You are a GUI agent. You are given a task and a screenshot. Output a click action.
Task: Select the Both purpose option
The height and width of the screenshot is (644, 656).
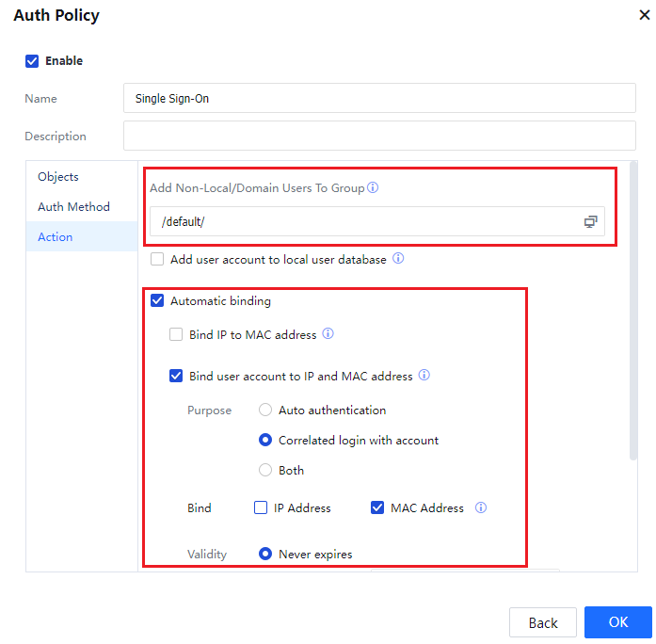(265, 471)
